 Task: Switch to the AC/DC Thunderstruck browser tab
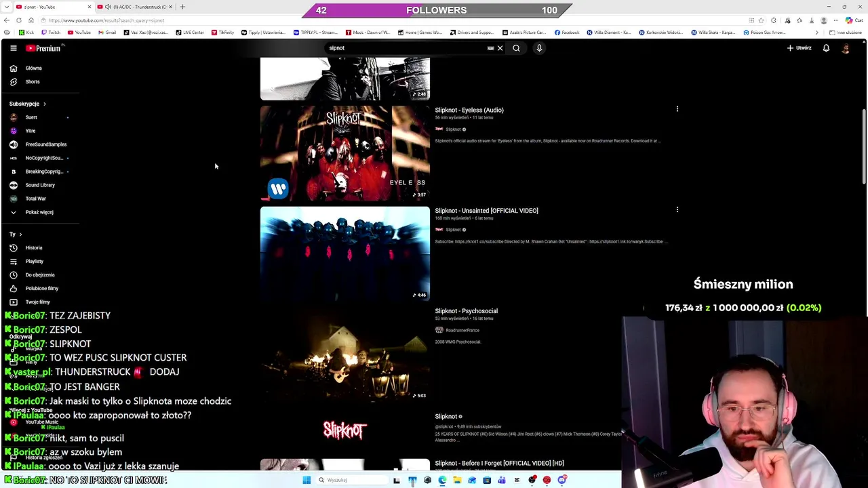[136, 7]
